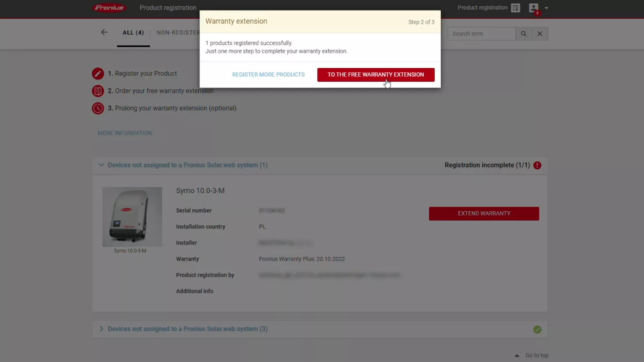644x362 pixels.
Task: Click 'Symo 10.0-3-M' product heading
Action: [200, 191]
